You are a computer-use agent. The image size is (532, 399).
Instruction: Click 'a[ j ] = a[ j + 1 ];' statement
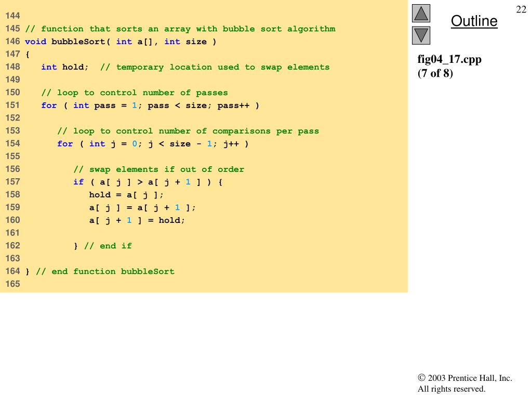pos(142,208)
